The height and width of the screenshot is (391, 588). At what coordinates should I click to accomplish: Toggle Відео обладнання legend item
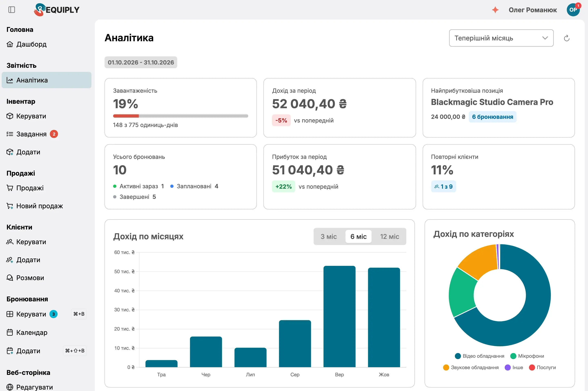tap(479, 356)
